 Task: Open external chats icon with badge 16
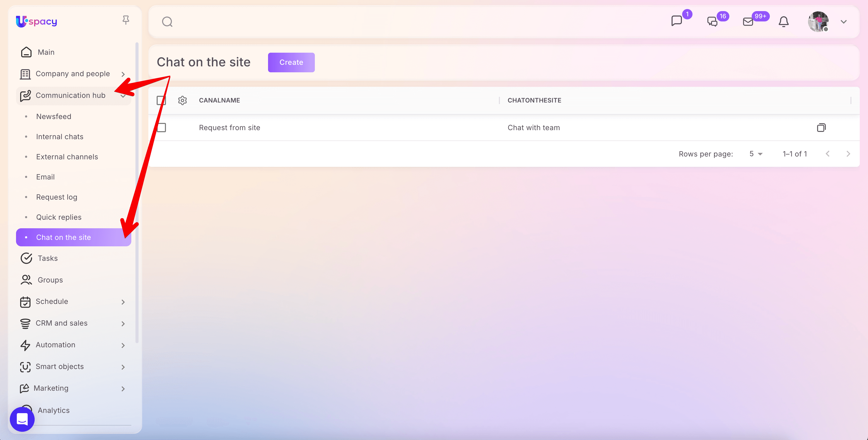coord(712,21)
